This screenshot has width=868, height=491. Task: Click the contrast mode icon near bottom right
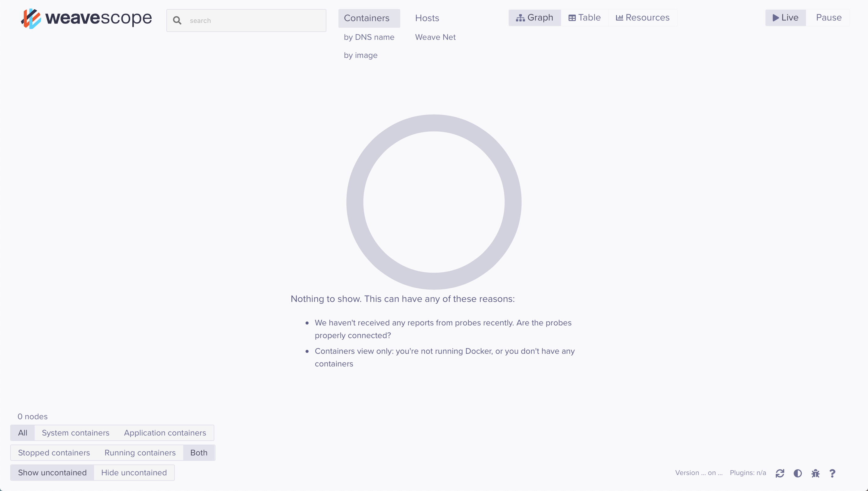click(797, 473)
